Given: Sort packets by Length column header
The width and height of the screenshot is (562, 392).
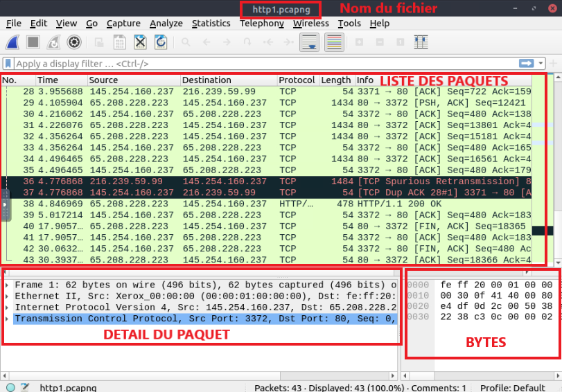Looking at the screenshot, I should pos(337,80).
